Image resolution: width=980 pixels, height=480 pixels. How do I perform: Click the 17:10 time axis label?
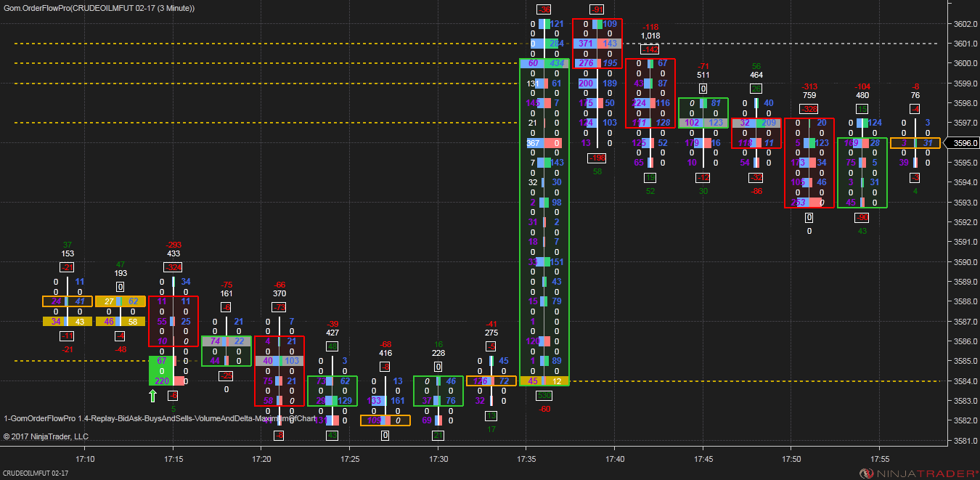point(86,460)
